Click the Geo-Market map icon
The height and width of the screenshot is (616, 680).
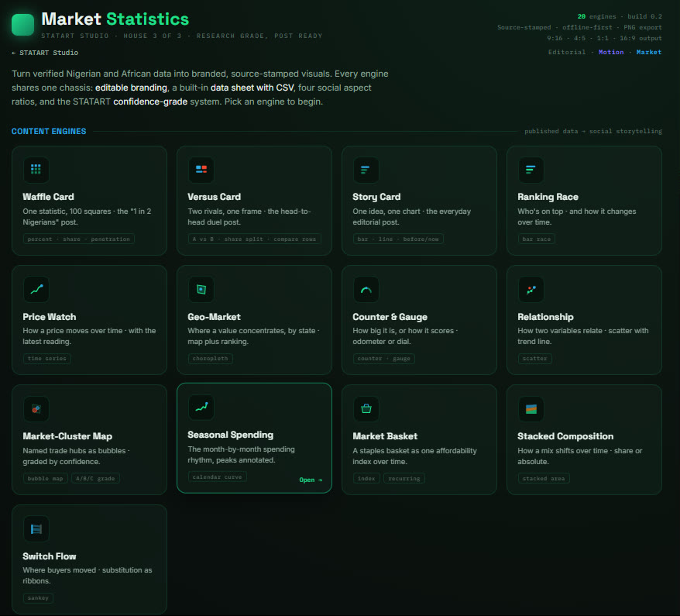click(x=201, y=289)
